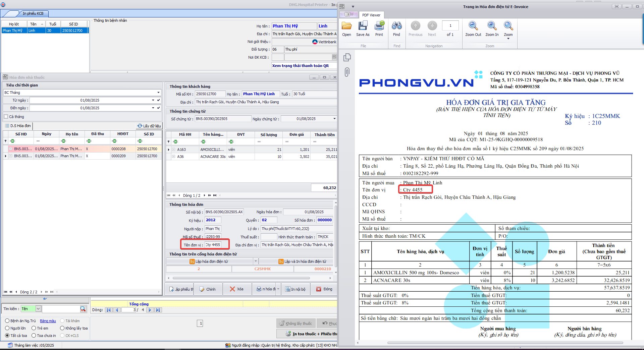Select the Toa chưa in radio
Image resolution: width=644 pixels, height=350 pixels.
tap(34, 336)
